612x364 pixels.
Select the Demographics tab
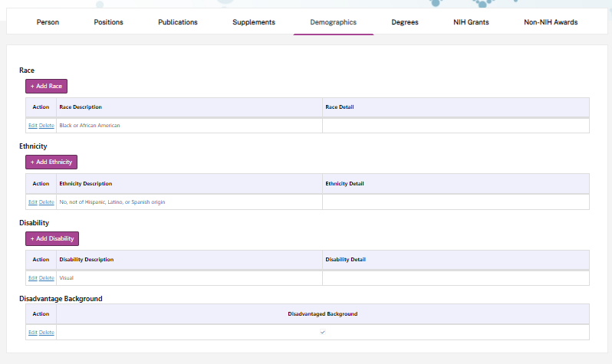(334, 22)
